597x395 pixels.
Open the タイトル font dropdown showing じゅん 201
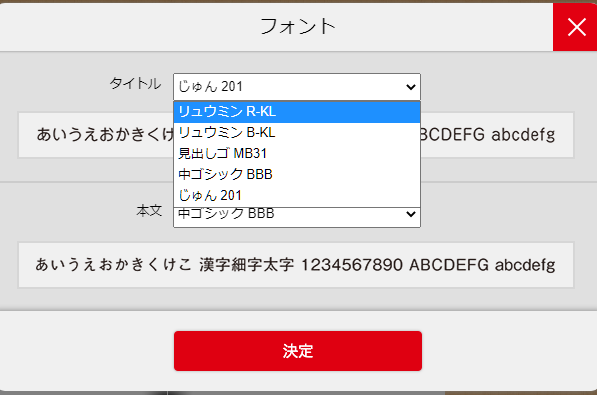coord(297,87)
